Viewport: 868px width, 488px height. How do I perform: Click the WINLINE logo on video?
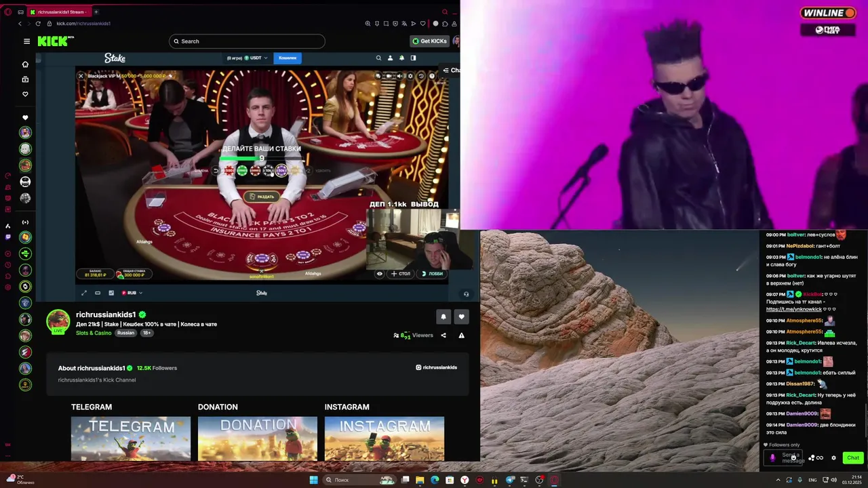click(828, 13)
